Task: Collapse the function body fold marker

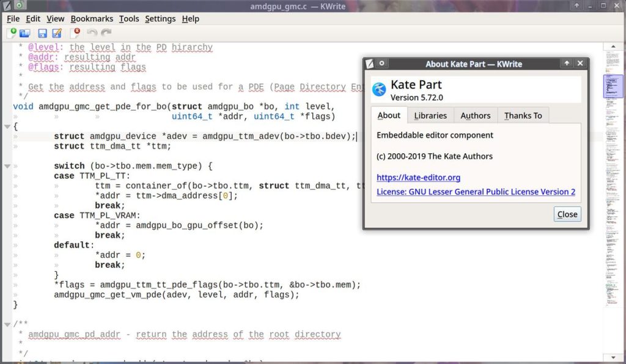Action: click(7, 126)
